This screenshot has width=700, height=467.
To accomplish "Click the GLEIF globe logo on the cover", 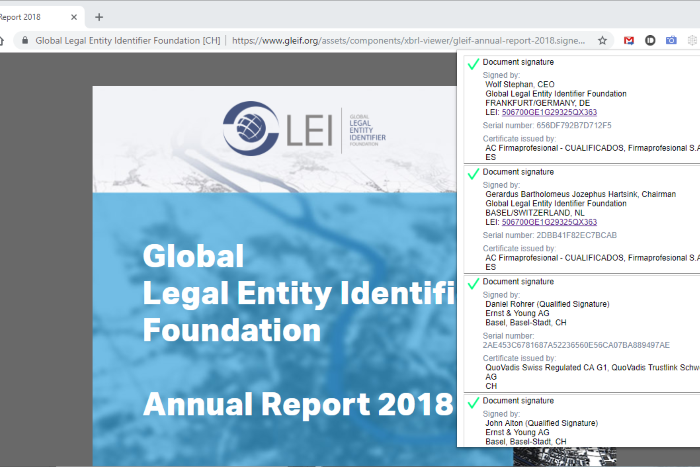I will tap(250, 129).
